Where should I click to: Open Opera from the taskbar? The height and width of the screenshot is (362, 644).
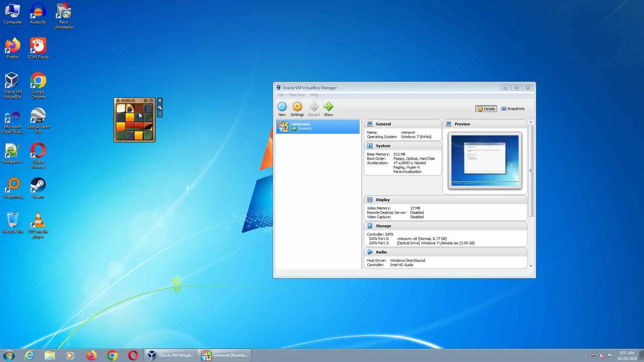coord(133,355)
